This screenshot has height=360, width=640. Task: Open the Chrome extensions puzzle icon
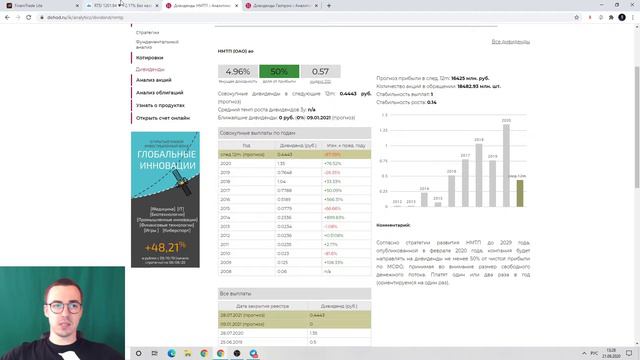[x=611, y=18]
